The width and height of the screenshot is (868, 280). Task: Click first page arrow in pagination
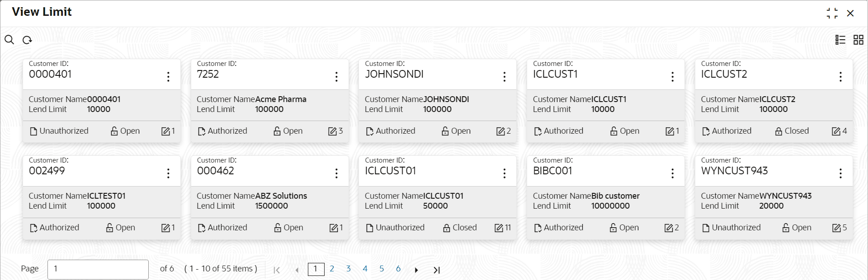click(277, 270)
